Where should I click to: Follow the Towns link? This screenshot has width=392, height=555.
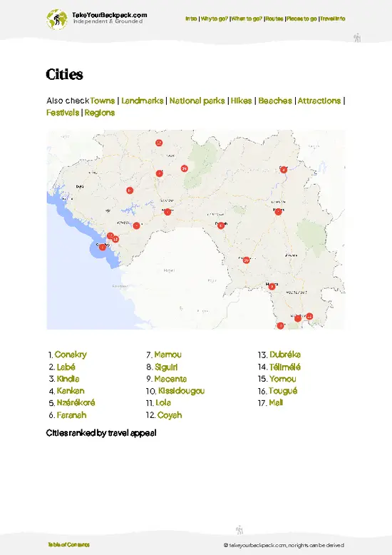pos(102,101)
